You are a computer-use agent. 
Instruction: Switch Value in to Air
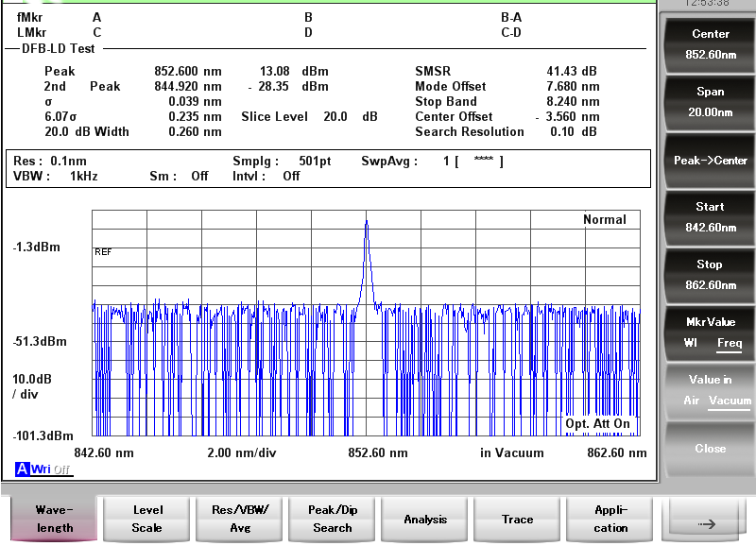click(x=693, y=401)
